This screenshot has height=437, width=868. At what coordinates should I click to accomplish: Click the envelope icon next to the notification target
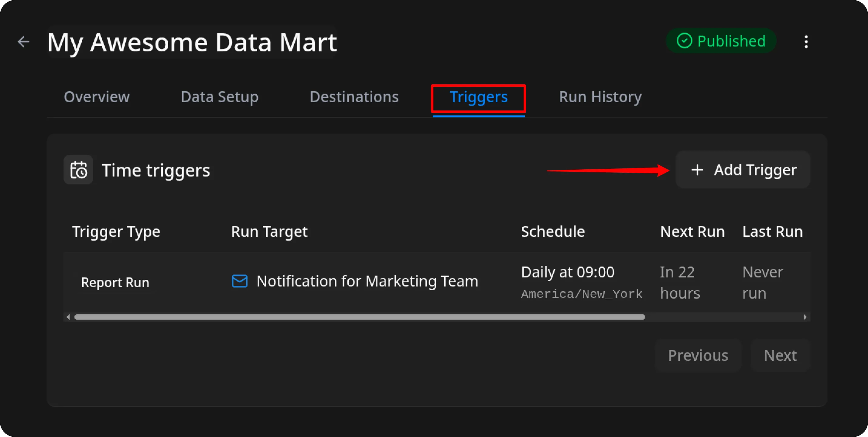point(239,281)
